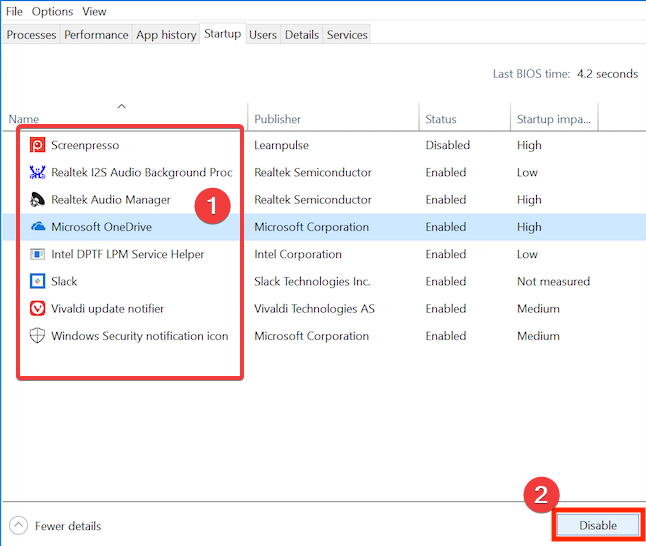
Task: Sort by the Publisher column header
Action: click(277, 119)
